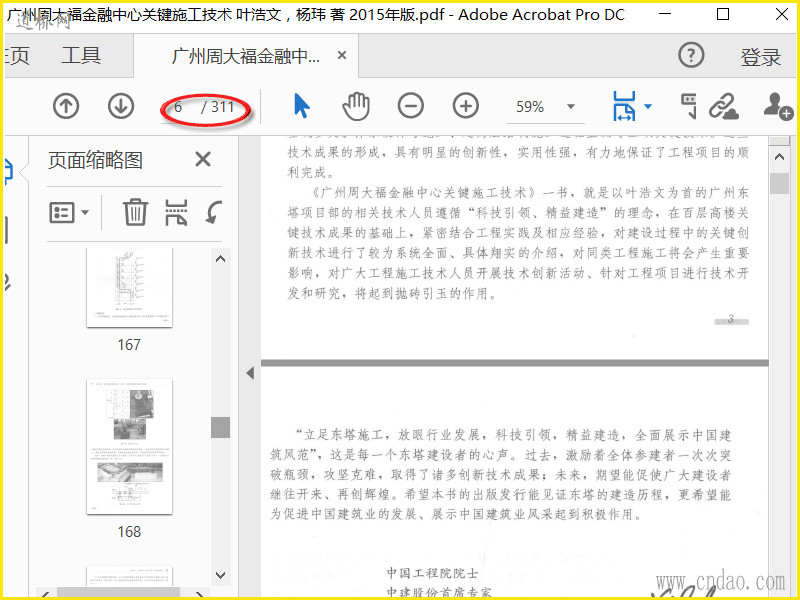Click the page label 168
The height and width of the screenshot is (600, 800).
[129, 532]
